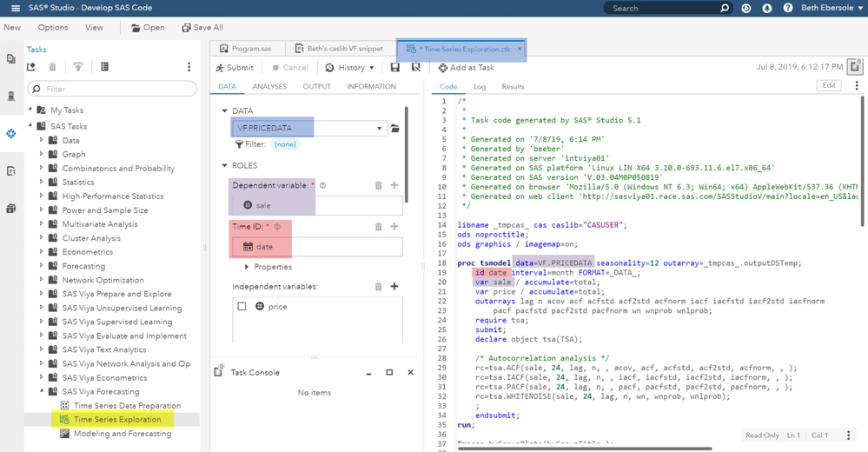Image resolution: width=868 pixels, height=452 pixels.
Task: Select Modeling and Forecasting task
Action: (x=122, y=434)
